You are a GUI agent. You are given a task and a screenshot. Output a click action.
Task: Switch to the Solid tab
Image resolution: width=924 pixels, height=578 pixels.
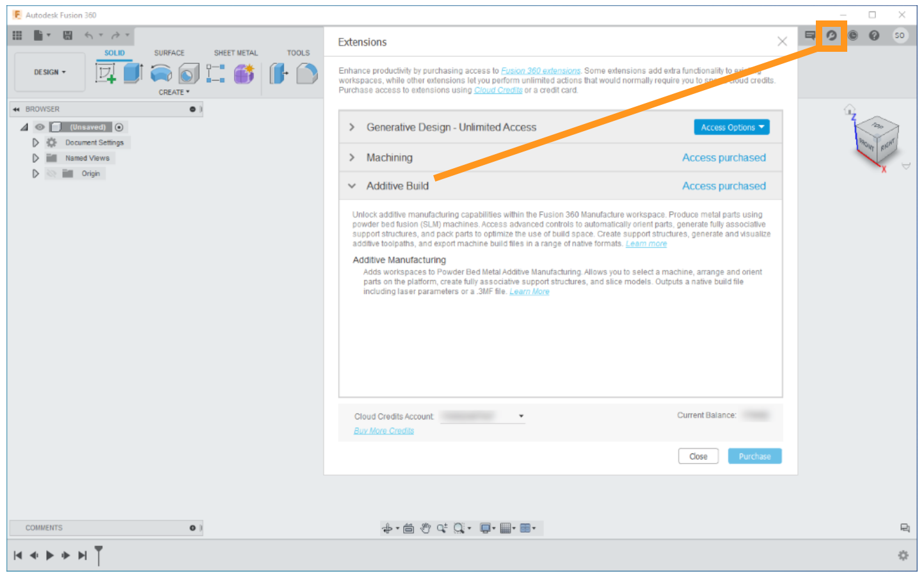tap(115, 53)
